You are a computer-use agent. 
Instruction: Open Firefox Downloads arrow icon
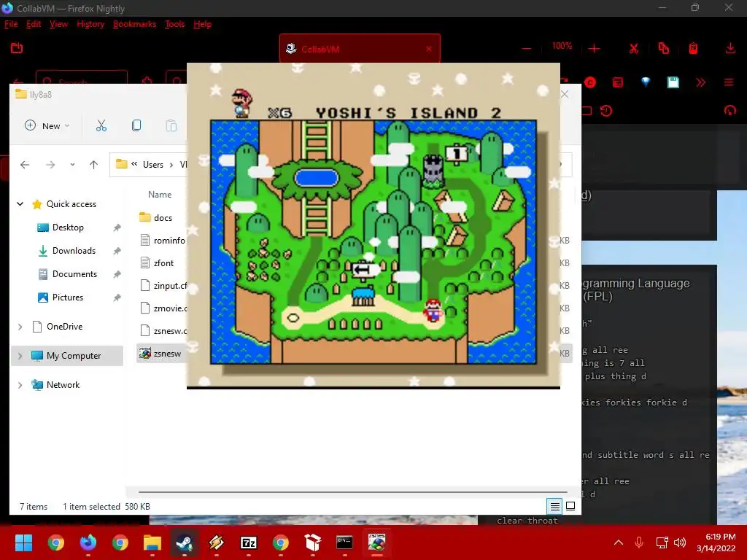[x=729, y=48]
